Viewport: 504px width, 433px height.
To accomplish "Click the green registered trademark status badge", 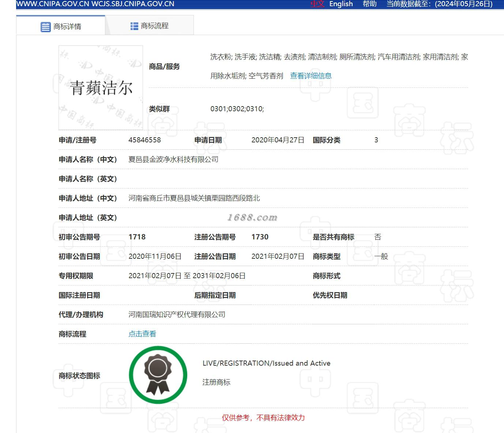I will [x=158, y=375].
